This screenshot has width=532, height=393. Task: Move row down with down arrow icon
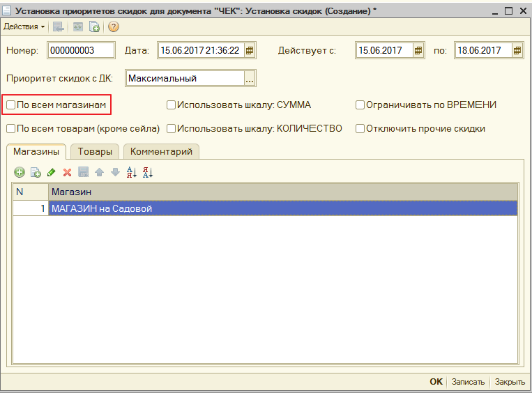tap(115, 172)
